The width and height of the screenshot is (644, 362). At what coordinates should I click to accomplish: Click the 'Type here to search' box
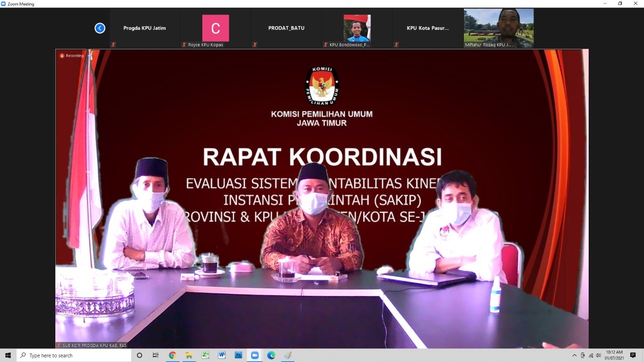click(74, 355)
